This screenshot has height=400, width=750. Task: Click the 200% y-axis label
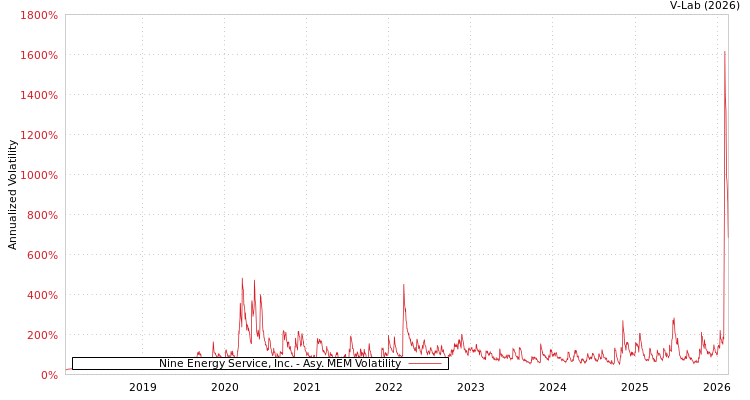42,335
